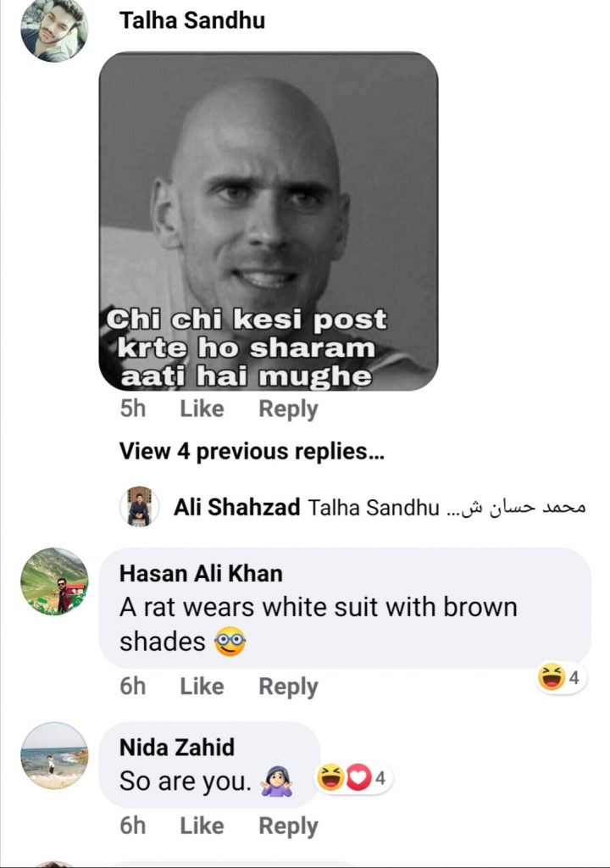
Task: Open Nida Zahid name link
Action: [x=177, y=748]
